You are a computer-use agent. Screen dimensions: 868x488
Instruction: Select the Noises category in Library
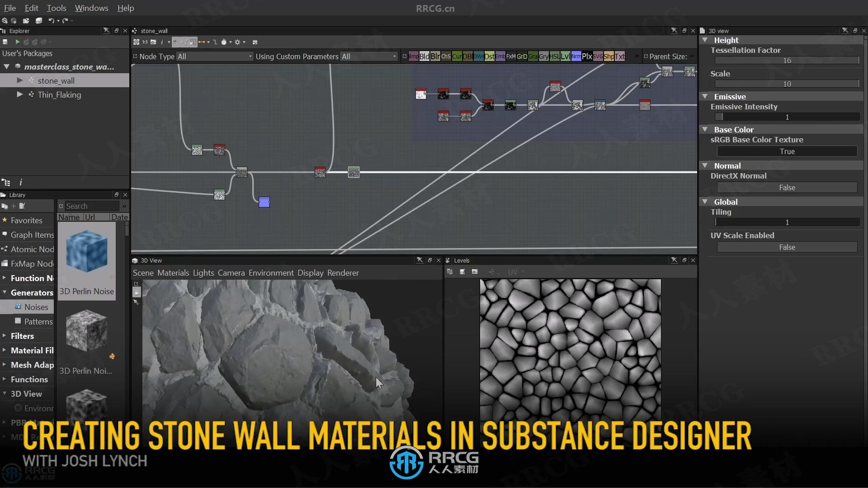pos(36,307)
